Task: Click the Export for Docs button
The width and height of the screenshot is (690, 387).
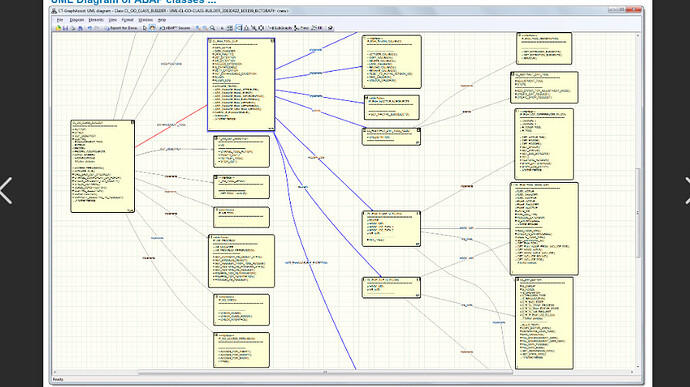Action: 121,28
